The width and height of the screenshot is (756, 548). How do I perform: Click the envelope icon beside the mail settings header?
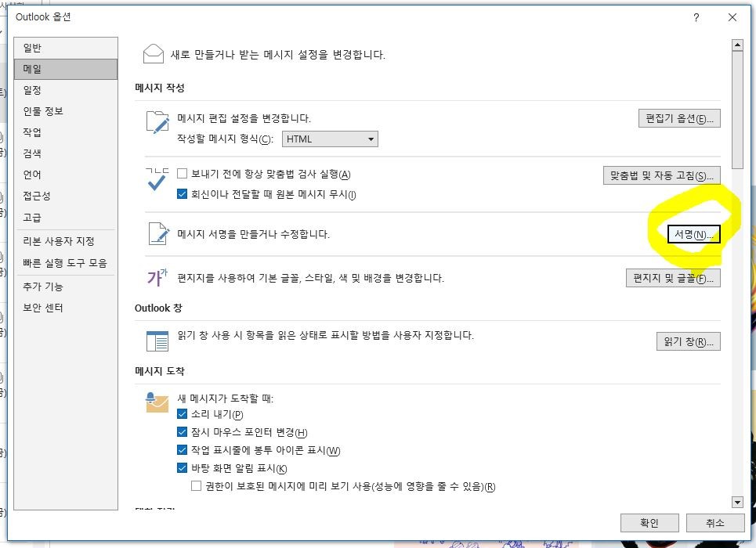154,53
